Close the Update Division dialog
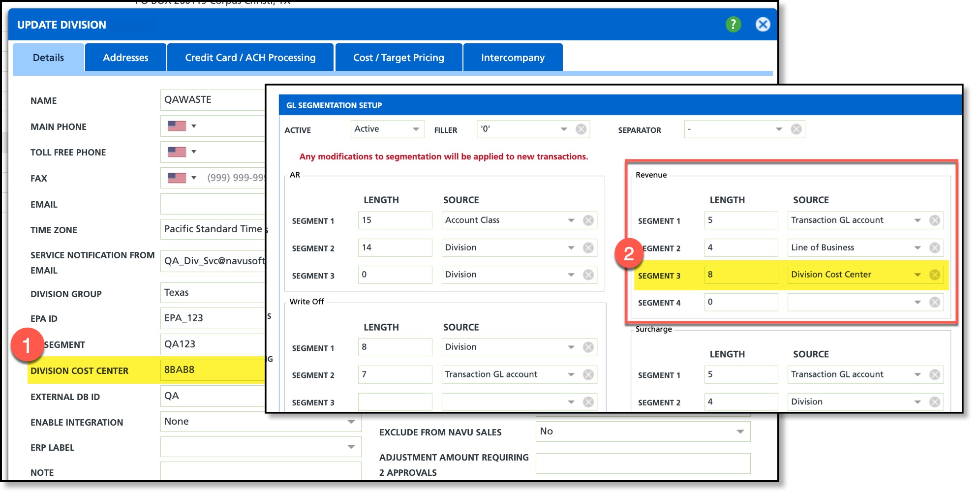This screenshot has width=980, height=494. click(x=763, y=24)
